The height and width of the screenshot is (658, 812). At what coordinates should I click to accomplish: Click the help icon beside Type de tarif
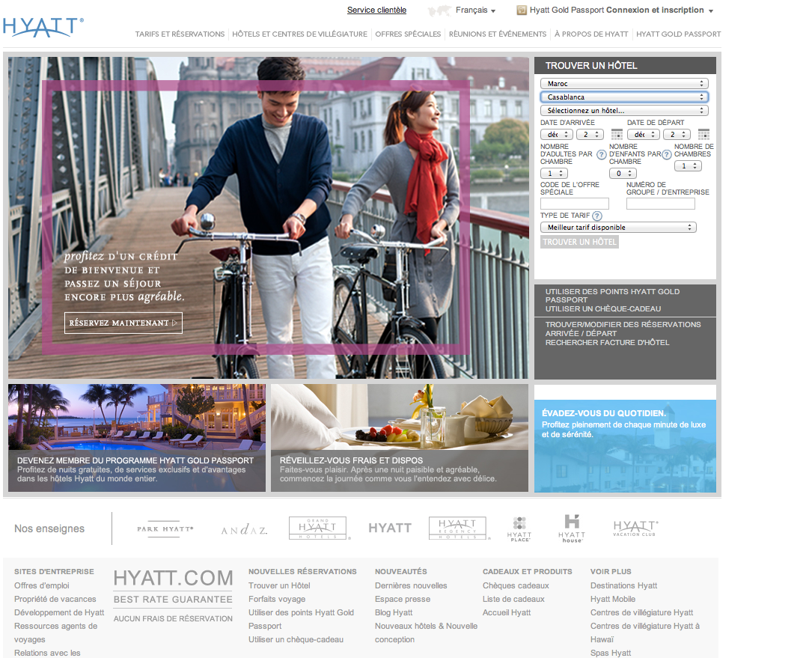point(597,216)
